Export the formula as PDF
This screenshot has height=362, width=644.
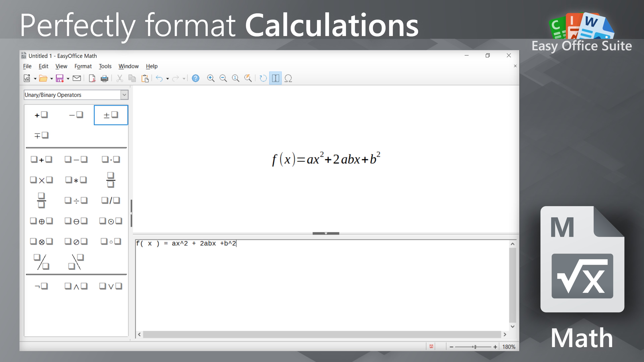pos(92,78)
